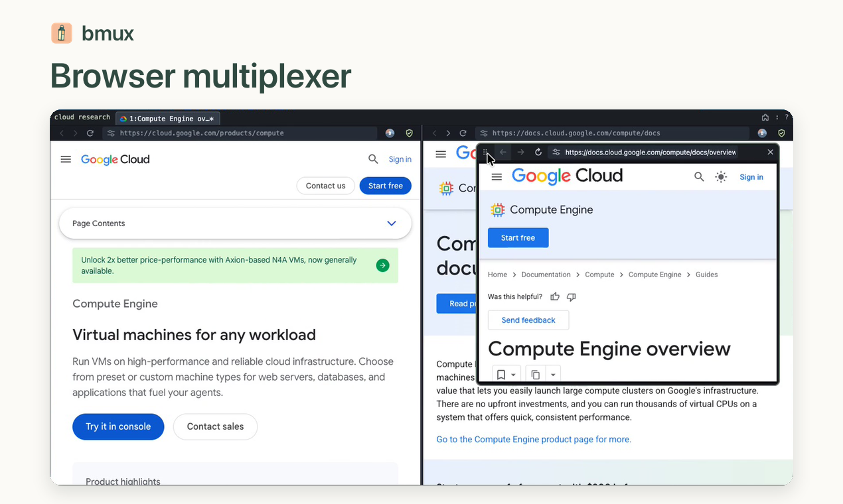
Task: Click the copy page icon
Action: (535, 375)
